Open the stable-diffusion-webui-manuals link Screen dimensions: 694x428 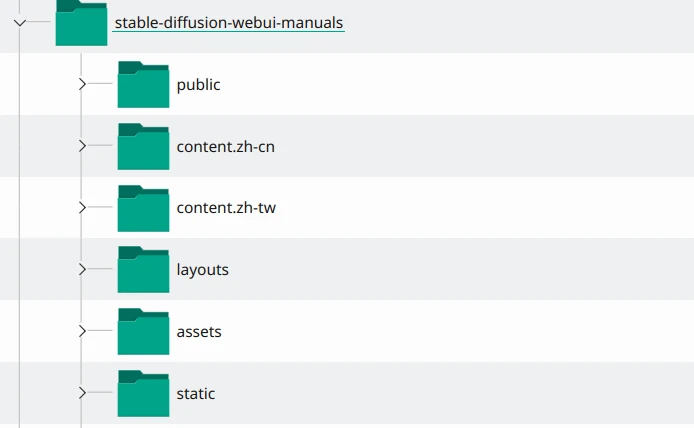point(229,22)
